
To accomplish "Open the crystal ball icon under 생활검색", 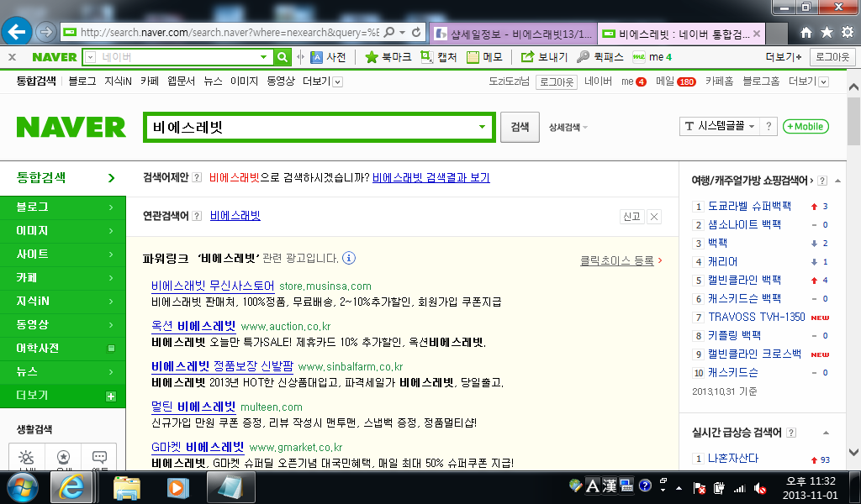I will [x=63, y=457].
